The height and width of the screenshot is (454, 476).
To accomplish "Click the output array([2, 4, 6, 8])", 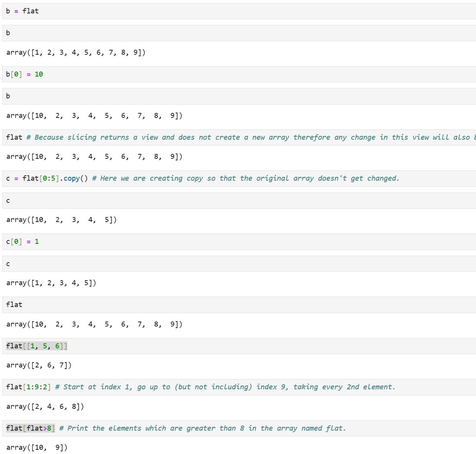I will click(45, 407).
